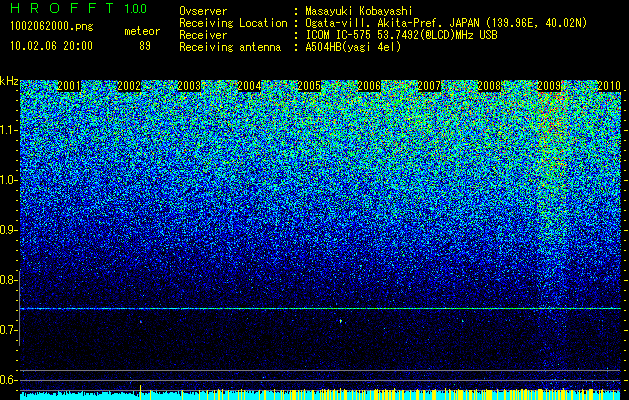The width and height of the screenshot is (629, 400).
Task: Click the meteor echo dot below 2005
Action: (x=341, y=321)
